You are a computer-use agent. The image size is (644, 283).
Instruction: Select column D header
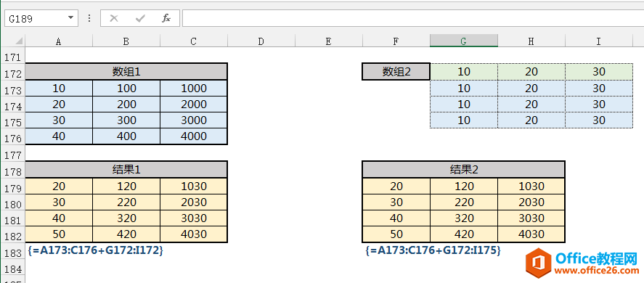tap(261, 41)
